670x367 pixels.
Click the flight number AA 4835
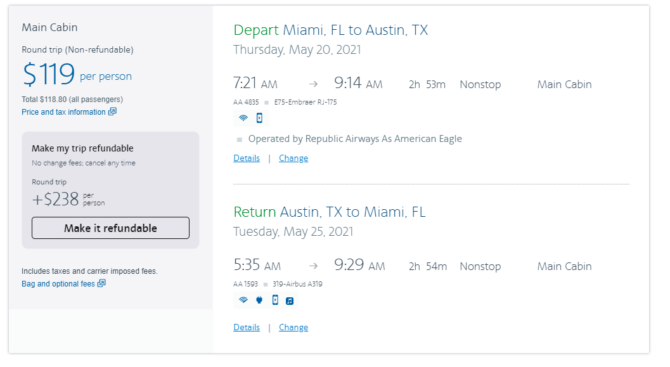tap(246, 102)
